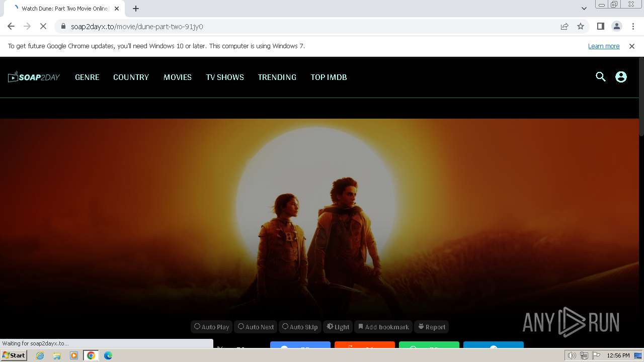Open Chrome side panel
644x362 pixels.
point(600,26)
